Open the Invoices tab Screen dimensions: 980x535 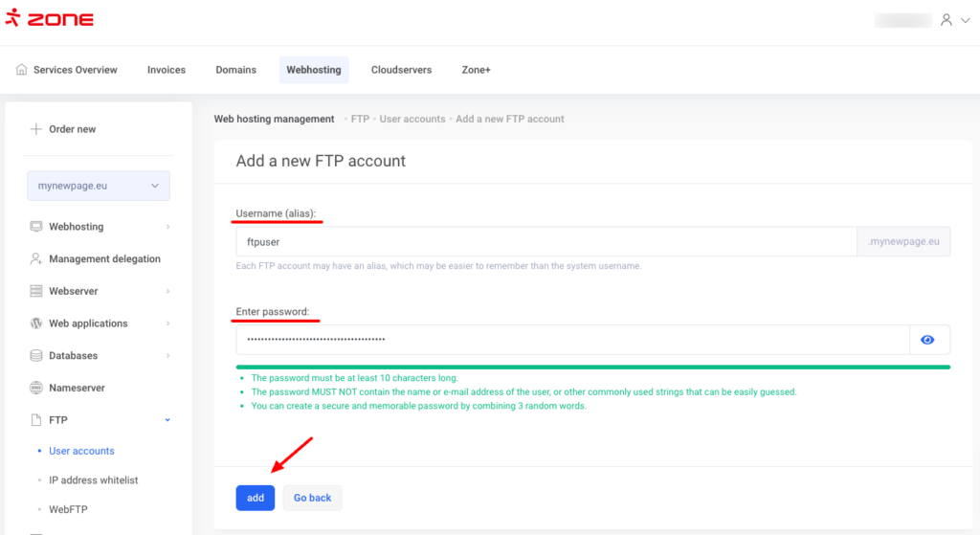tap(167, 70)
